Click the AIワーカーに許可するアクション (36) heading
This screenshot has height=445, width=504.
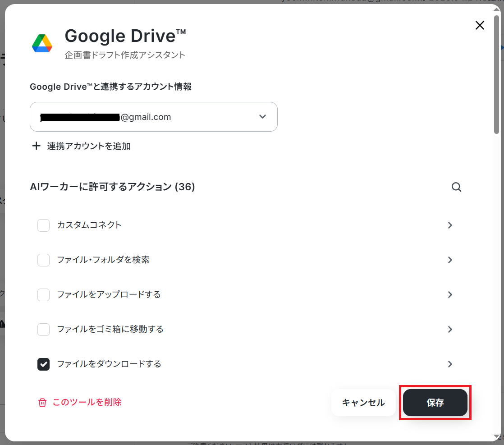pos(113,187)
